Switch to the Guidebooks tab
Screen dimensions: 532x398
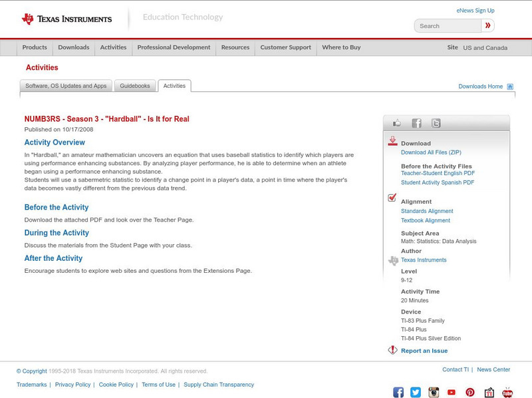[x=135, y=85]
